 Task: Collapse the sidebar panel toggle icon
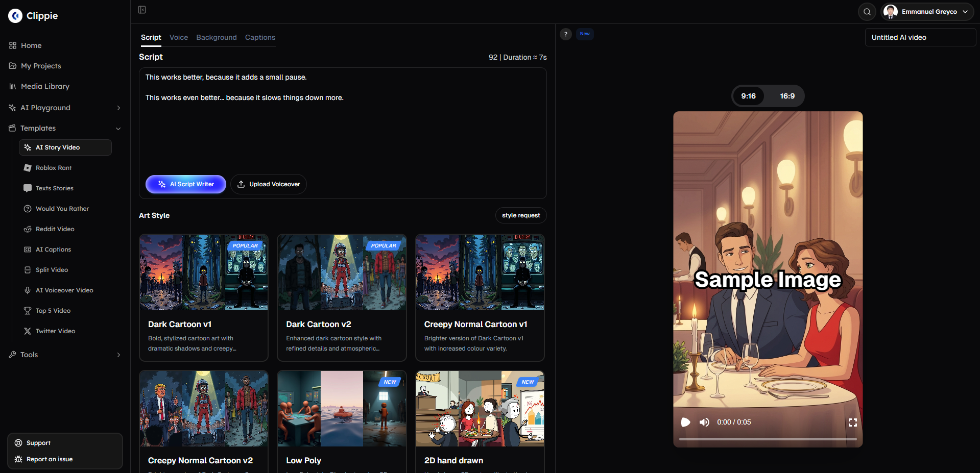[142, 10]
